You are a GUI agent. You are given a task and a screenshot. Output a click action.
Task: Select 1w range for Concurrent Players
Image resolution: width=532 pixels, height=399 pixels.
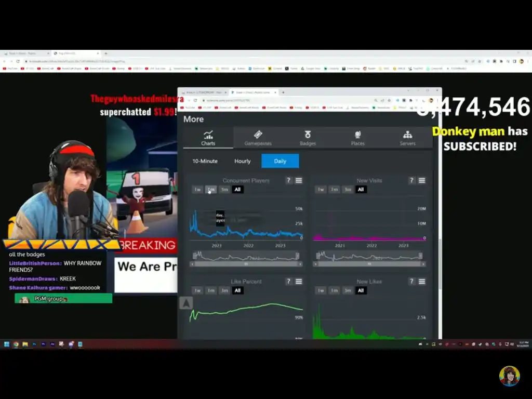197,189
